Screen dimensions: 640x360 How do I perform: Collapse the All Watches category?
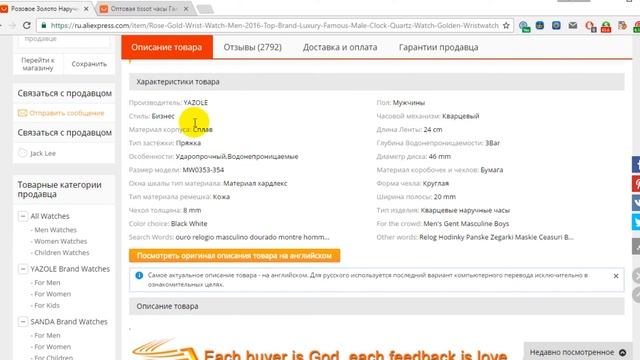[23, 216]
